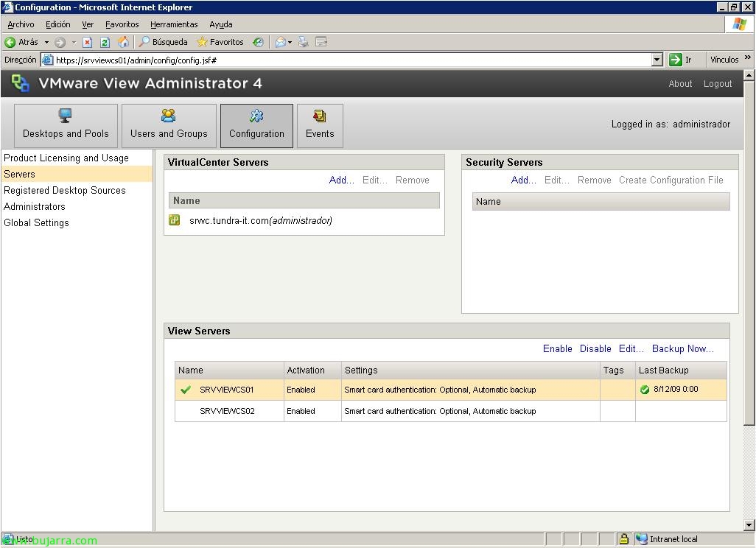Open Global Settings in the sidebar
756x548 pixels.
pos(36,222)
